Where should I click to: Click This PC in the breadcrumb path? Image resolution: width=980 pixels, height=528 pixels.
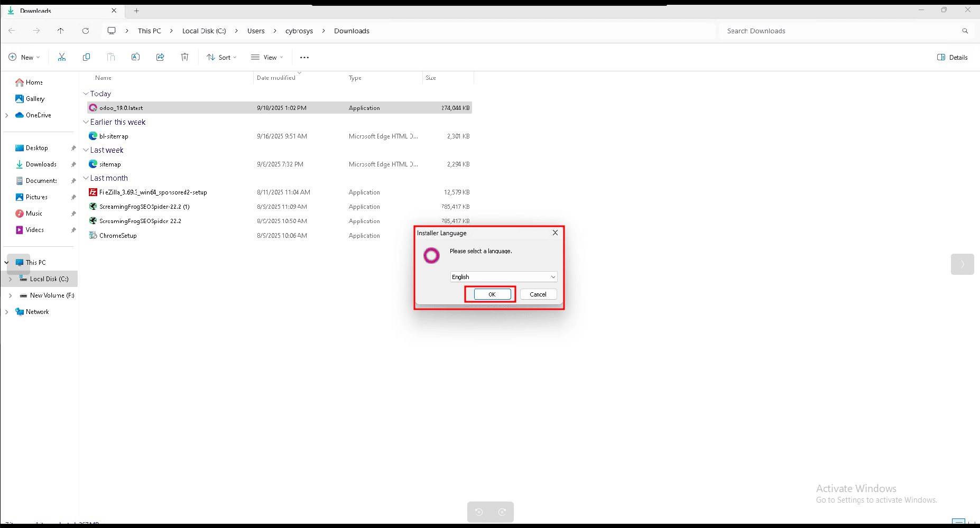(x=150, y=31)
